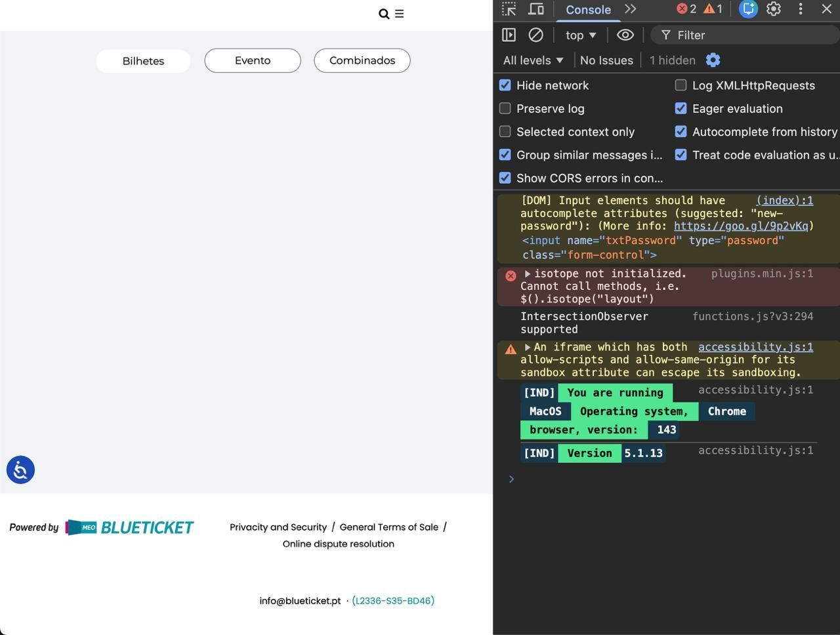Toggle the device toolbar icon
The height and width of the screenshot is (635, 840).
click(536, 9)
